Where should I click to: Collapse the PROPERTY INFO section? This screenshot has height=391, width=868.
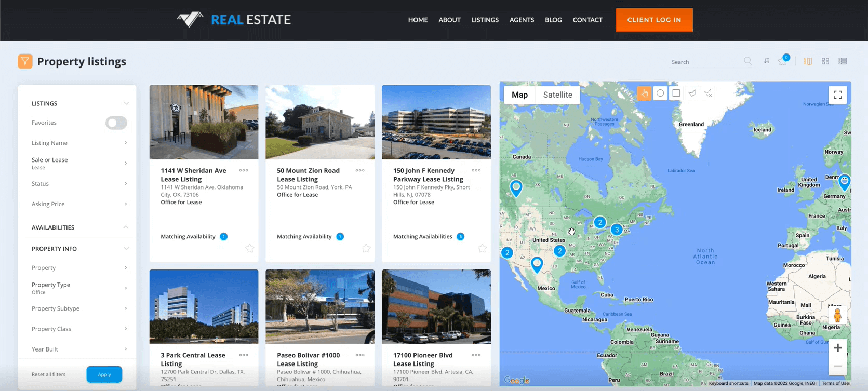click(x=126, y=249)
